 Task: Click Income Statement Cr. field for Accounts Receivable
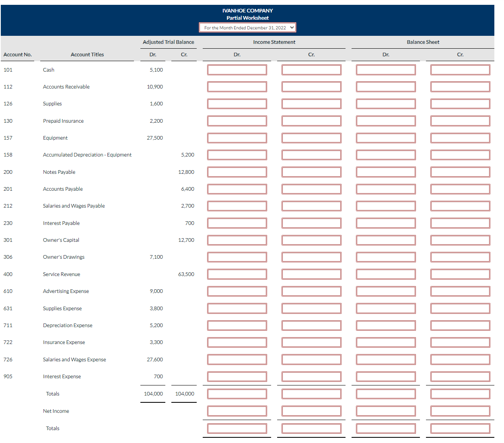click(311, 87)
